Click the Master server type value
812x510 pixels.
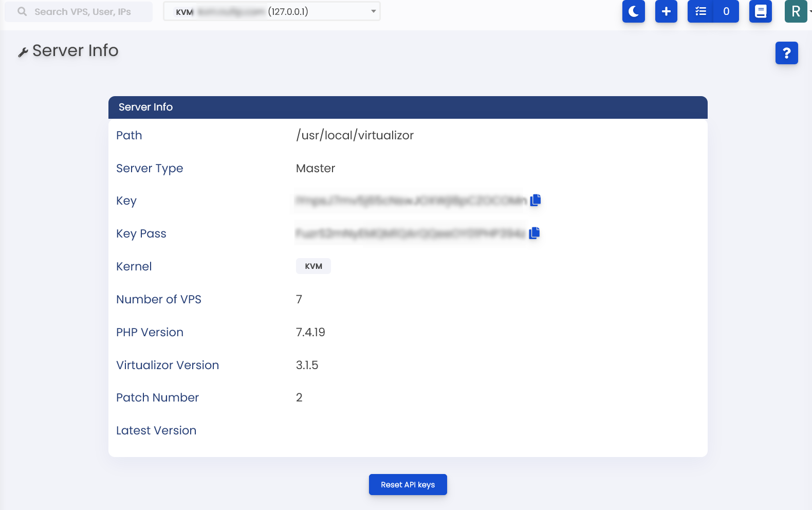coord(316,168)
